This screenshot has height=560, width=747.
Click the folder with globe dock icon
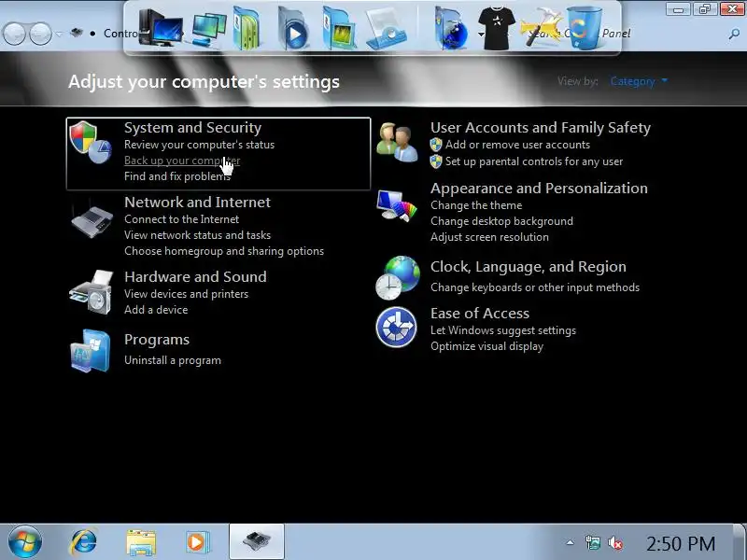450,30
